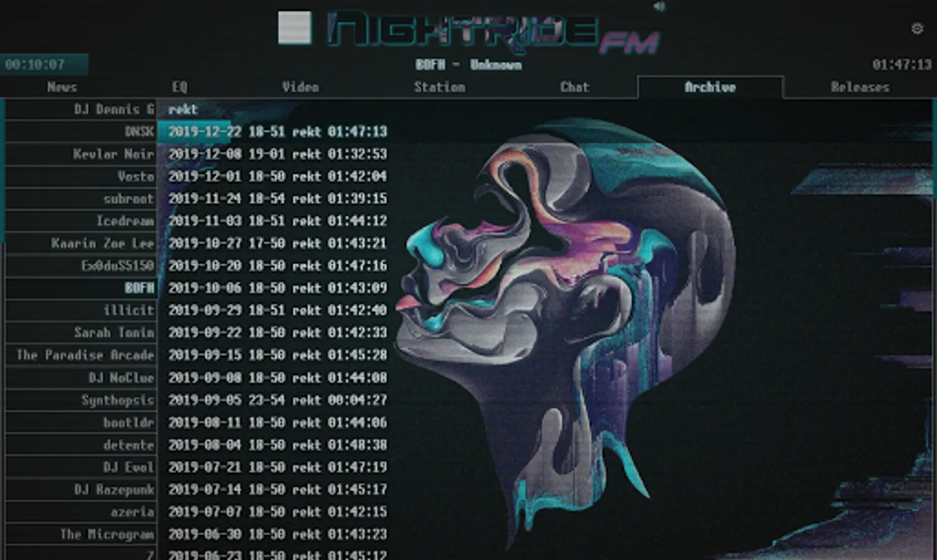Open the 2019-12-01 rekt recording
The image size is (937, 560).
277,176
